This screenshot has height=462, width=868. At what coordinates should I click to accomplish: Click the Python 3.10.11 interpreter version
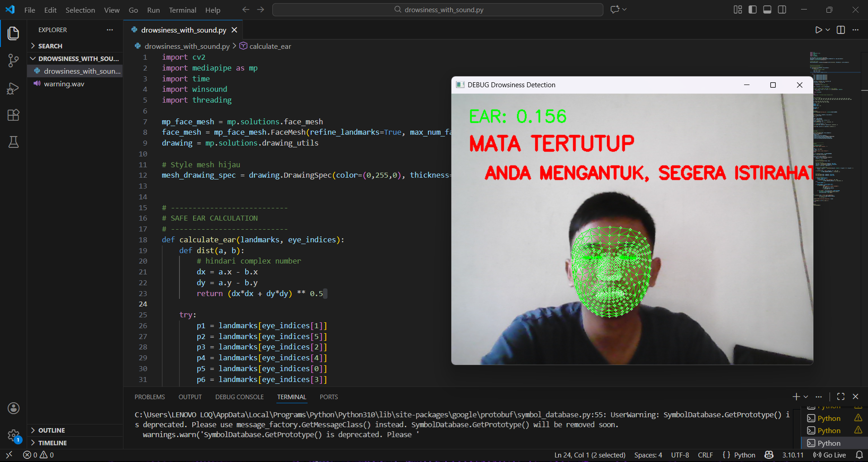793,455
